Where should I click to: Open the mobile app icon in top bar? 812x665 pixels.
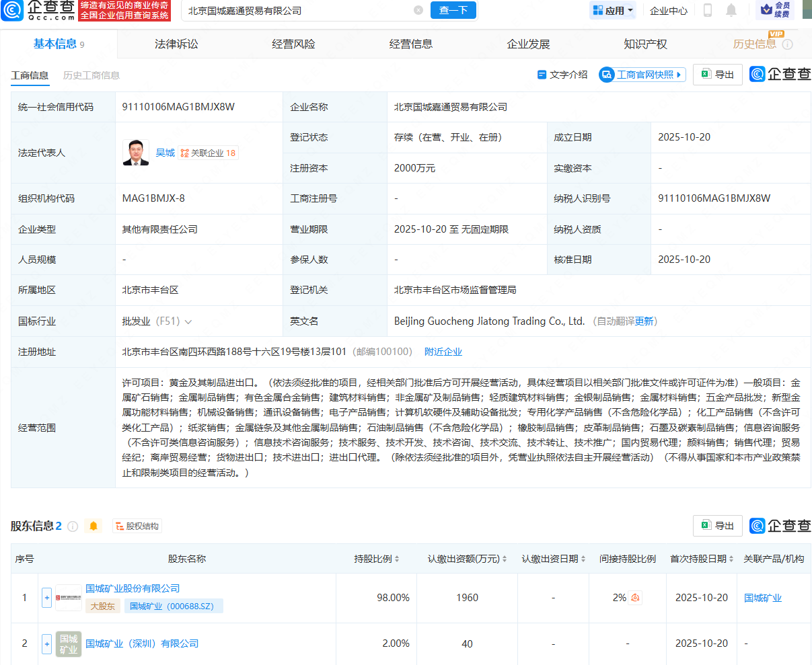click(708, 11)
